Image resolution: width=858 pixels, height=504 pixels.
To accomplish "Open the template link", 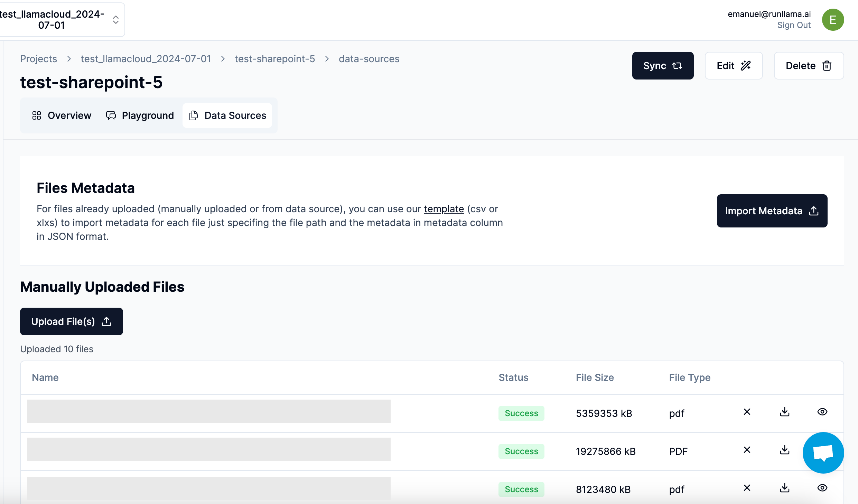I will pyautogui.click(x=444, y=209).
